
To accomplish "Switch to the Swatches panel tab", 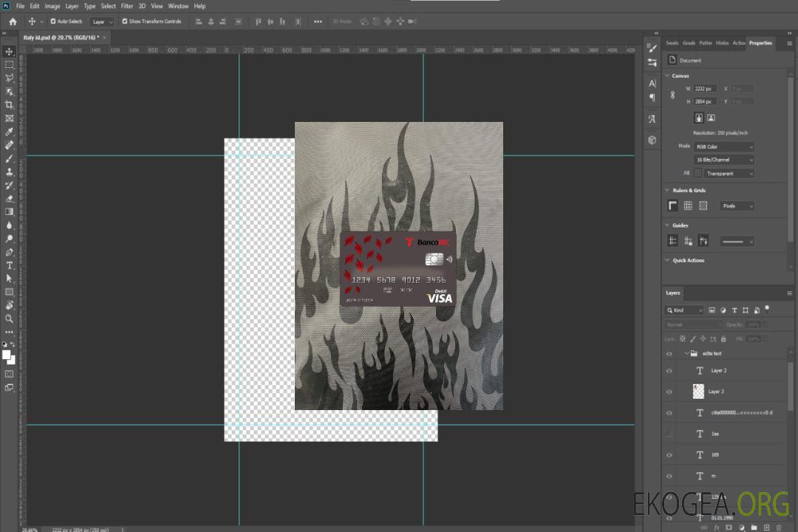I will 672,43.
